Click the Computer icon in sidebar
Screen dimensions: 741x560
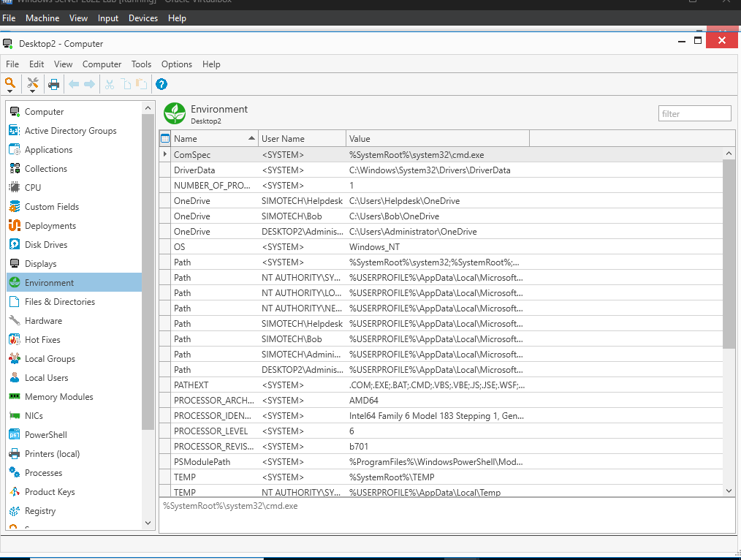click(x=15, y=112)
